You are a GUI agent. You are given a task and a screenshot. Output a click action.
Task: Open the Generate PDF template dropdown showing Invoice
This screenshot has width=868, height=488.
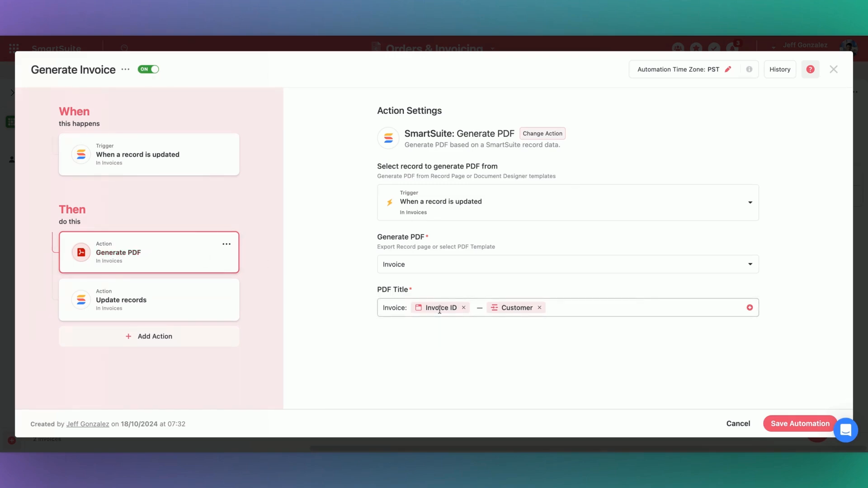pyautogui.click(x=568, y=264)
